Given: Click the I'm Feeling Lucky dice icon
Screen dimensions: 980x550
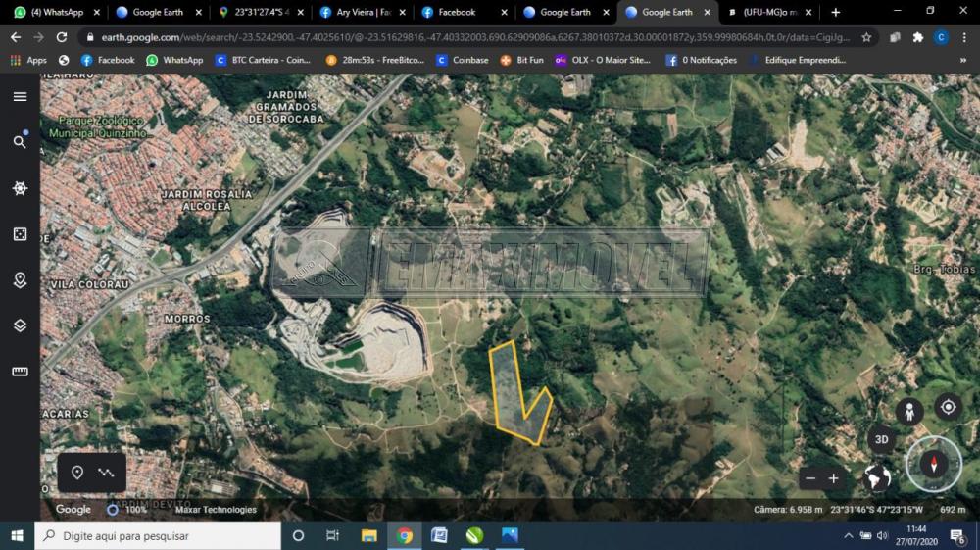Looking at the screenshot, I should pos(20,234).
